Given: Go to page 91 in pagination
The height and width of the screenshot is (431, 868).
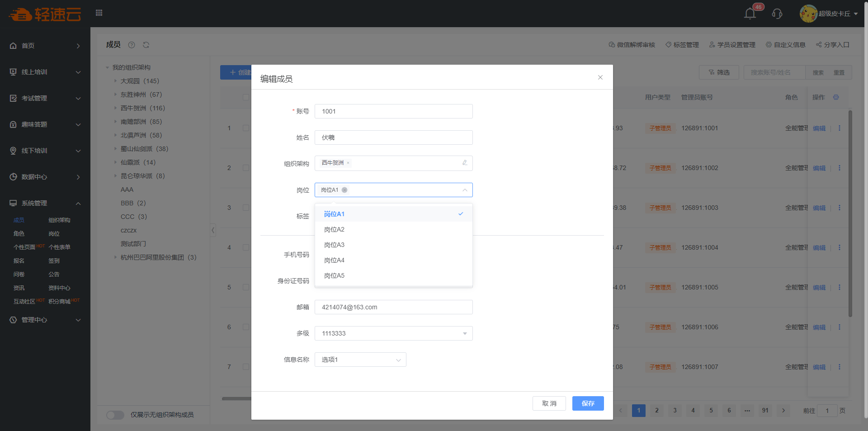Looking at the screenshot, I should 765,411.
